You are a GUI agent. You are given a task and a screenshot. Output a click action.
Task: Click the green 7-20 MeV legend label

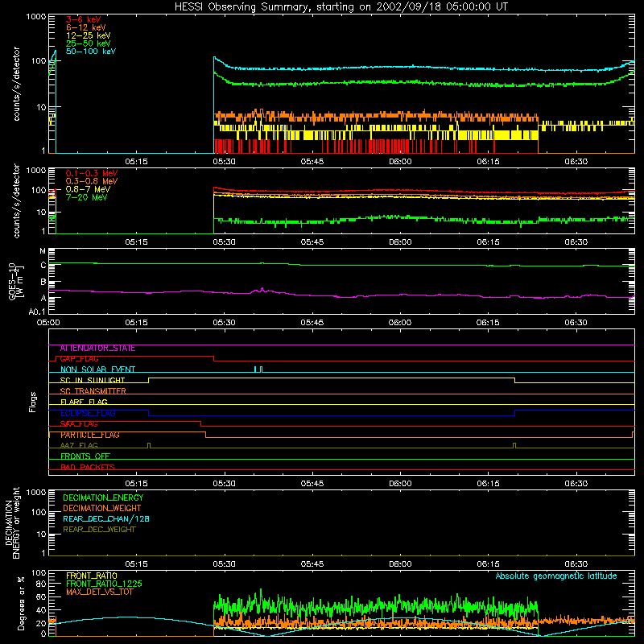pos(86,197)
